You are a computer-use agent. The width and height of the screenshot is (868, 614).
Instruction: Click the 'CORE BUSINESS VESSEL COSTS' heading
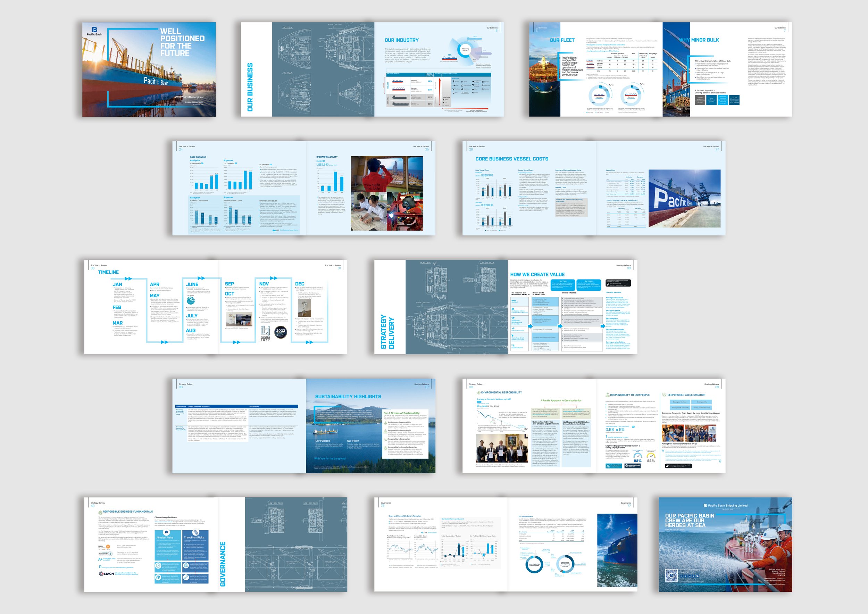coord(511,159)
